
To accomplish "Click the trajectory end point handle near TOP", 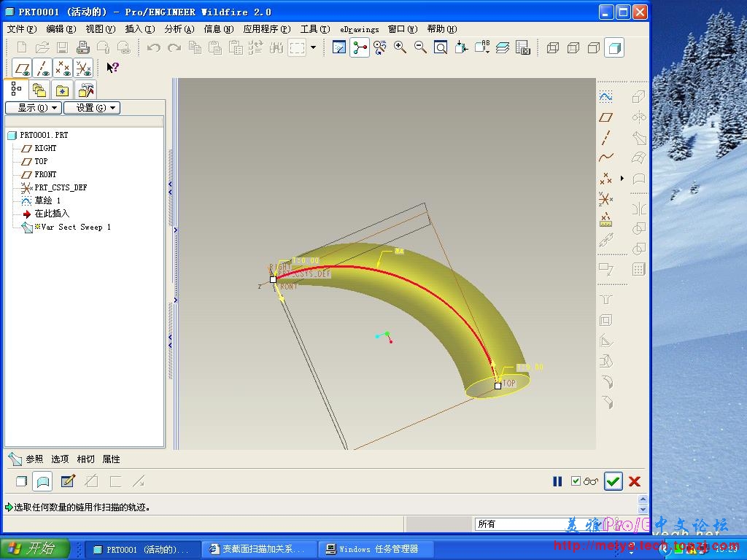I will click(498, 386).
